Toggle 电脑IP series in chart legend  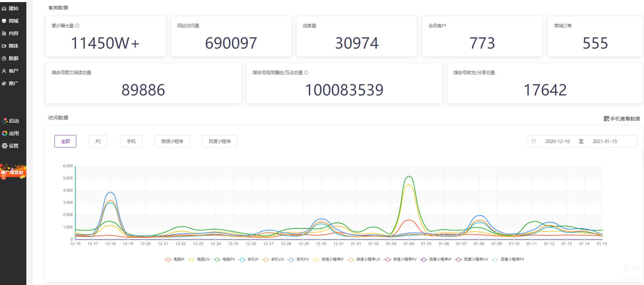(175, 259)
